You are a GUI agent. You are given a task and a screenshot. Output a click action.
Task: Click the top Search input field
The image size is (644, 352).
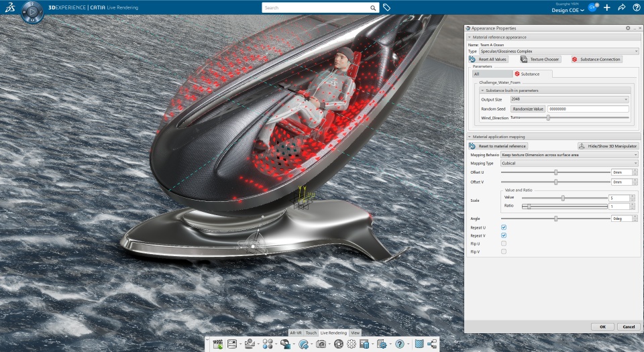(316, 8)
